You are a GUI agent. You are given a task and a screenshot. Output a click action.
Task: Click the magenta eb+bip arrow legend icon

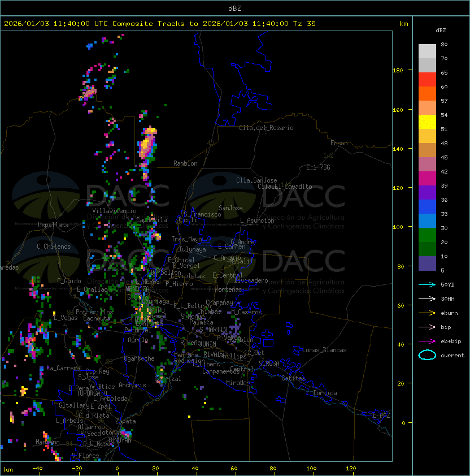pos(427,341)
